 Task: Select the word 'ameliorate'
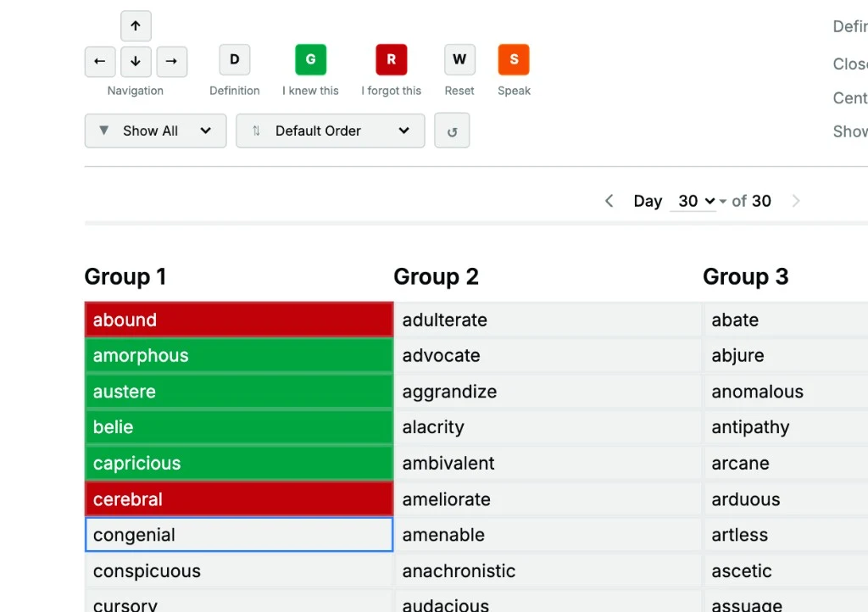(548, 499)
